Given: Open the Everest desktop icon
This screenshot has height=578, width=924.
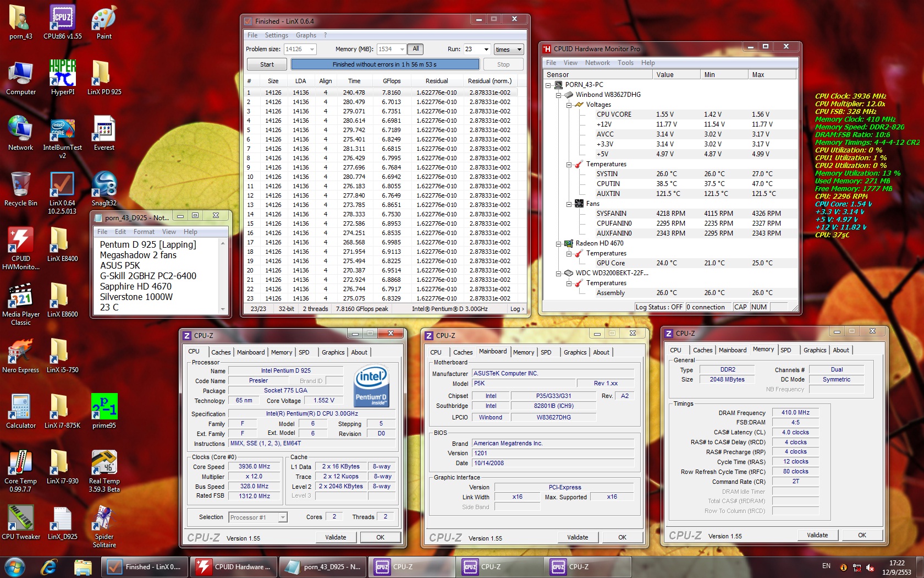Looking at the screenshot, I should [104, 130].
